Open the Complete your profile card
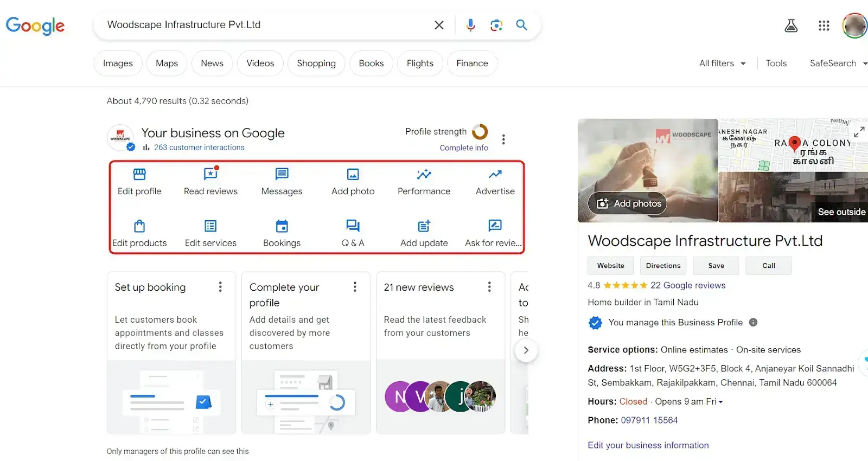The height and width of the screenshot is (461, 868). coord(306,353)
